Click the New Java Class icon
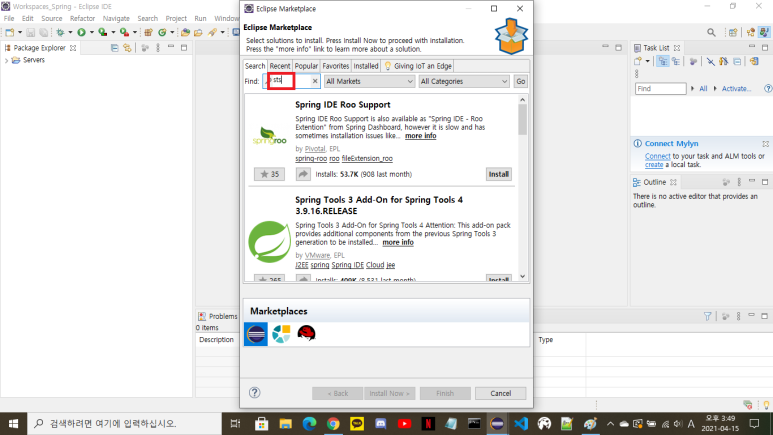The height and width of the screenshot is (435, 773). pos(162,33)
